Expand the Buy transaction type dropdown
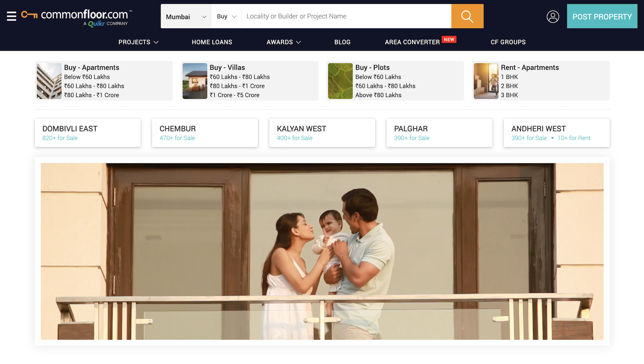This screenshot has height=364, width=644. [226, 16]
